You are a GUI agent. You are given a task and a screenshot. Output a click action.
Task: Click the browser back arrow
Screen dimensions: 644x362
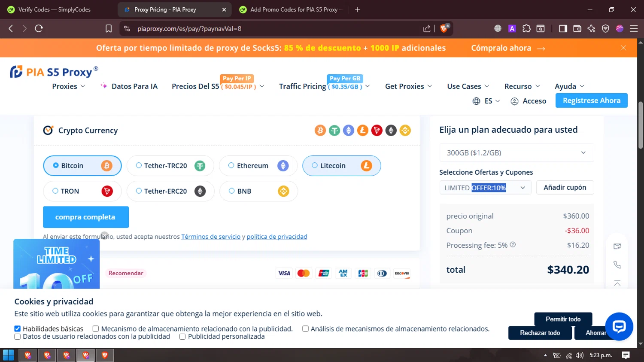point(11,28)
